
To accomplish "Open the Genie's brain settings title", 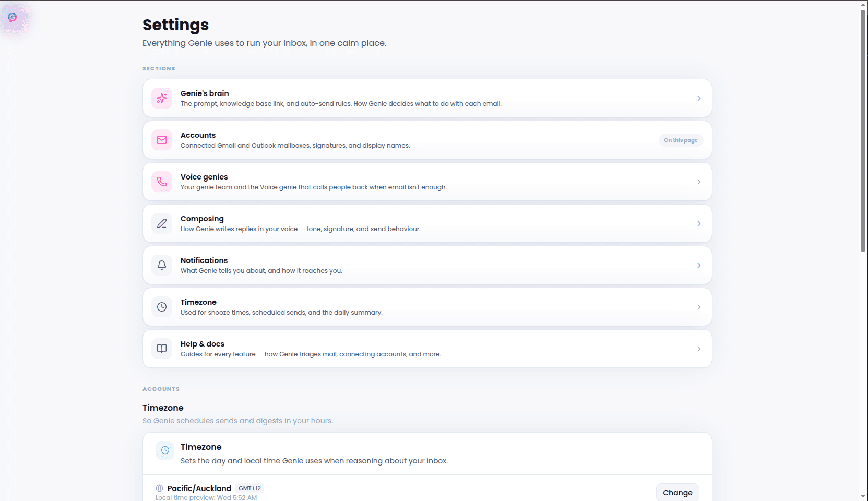I will tap(205, 93).
